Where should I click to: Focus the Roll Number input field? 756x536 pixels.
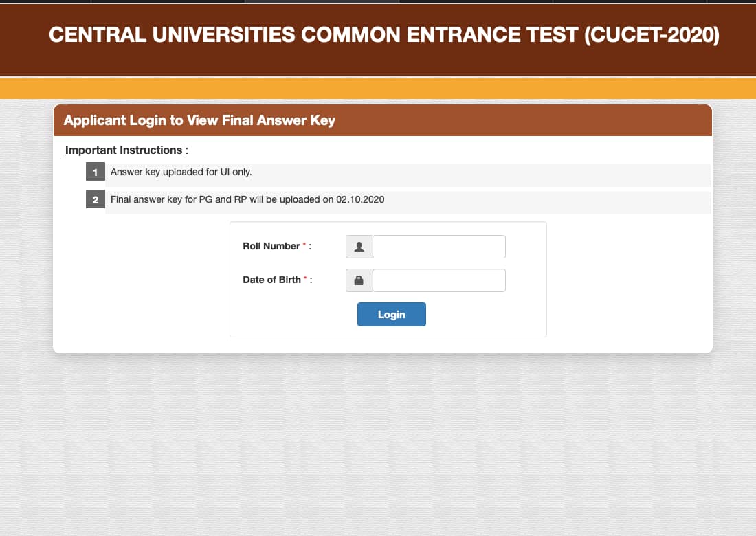pos(438,247)
